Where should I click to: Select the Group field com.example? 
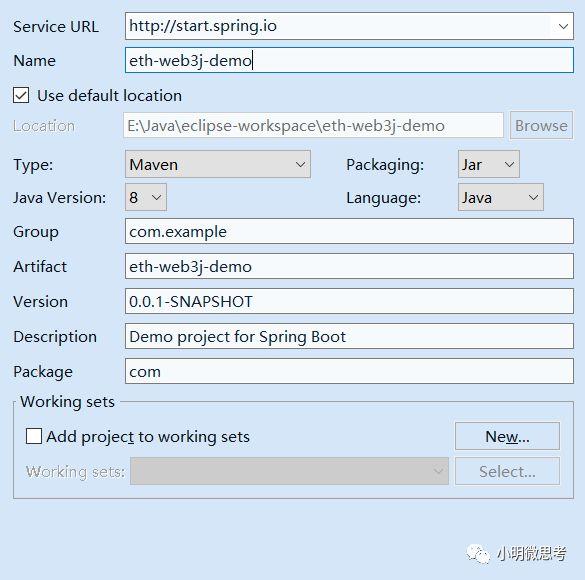coord(349,232)
